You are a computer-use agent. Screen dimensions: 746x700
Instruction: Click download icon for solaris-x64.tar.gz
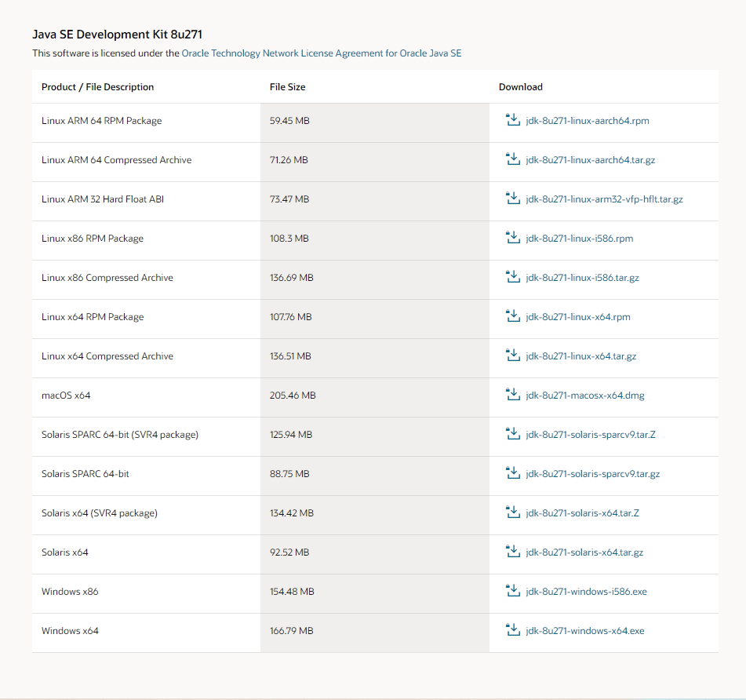click(x=513, y=552)
